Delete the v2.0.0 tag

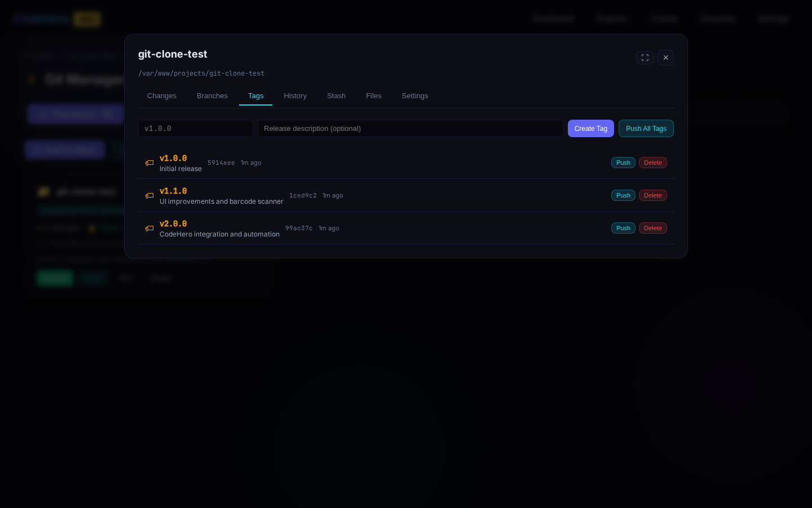click(x=652, y=228)
